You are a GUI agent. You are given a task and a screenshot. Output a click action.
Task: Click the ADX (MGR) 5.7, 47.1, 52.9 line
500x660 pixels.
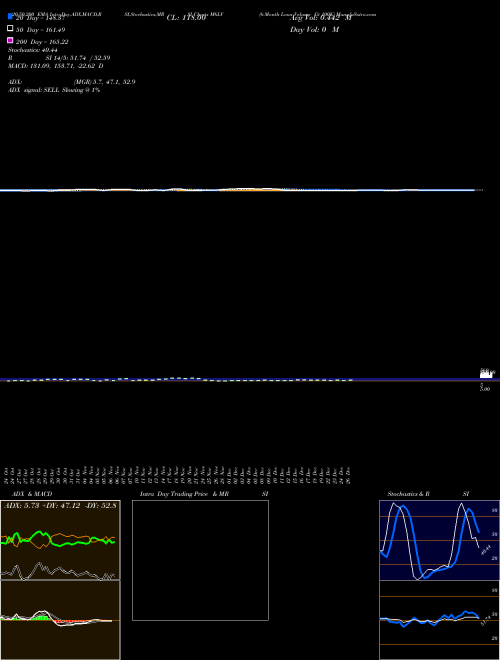click(x=72, y=82)
